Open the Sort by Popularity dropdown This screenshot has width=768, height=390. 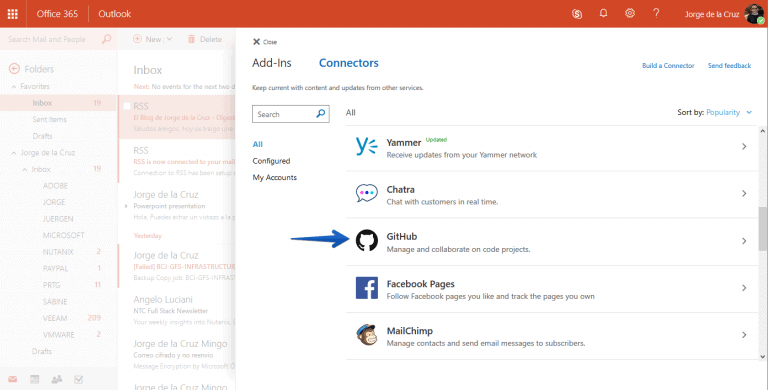(729, 112)
